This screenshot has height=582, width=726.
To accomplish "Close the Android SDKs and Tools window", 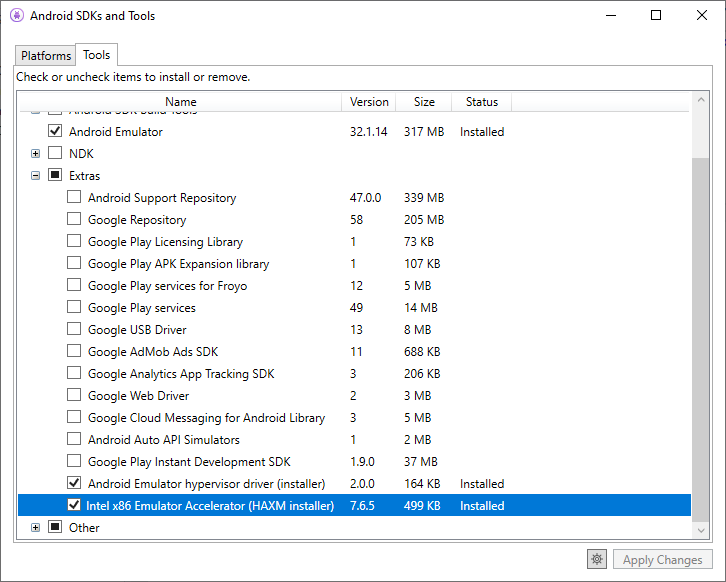I will 701,15.
